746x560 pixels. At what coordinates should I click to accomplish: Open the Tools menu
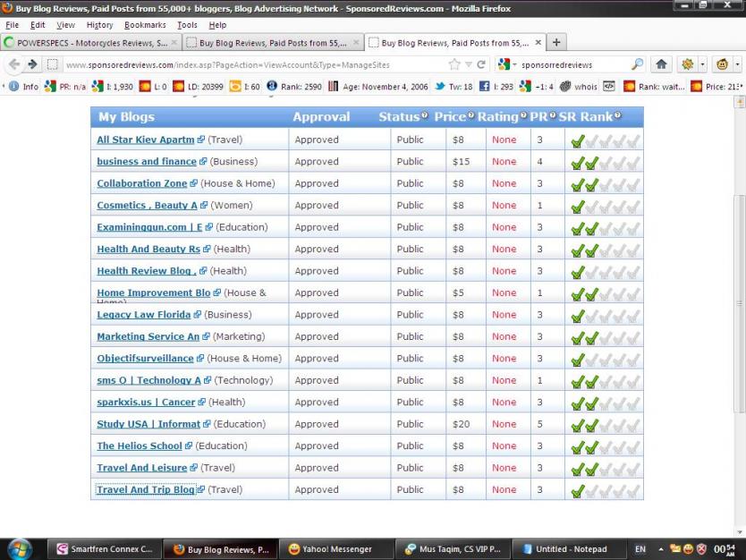(187, 25)
